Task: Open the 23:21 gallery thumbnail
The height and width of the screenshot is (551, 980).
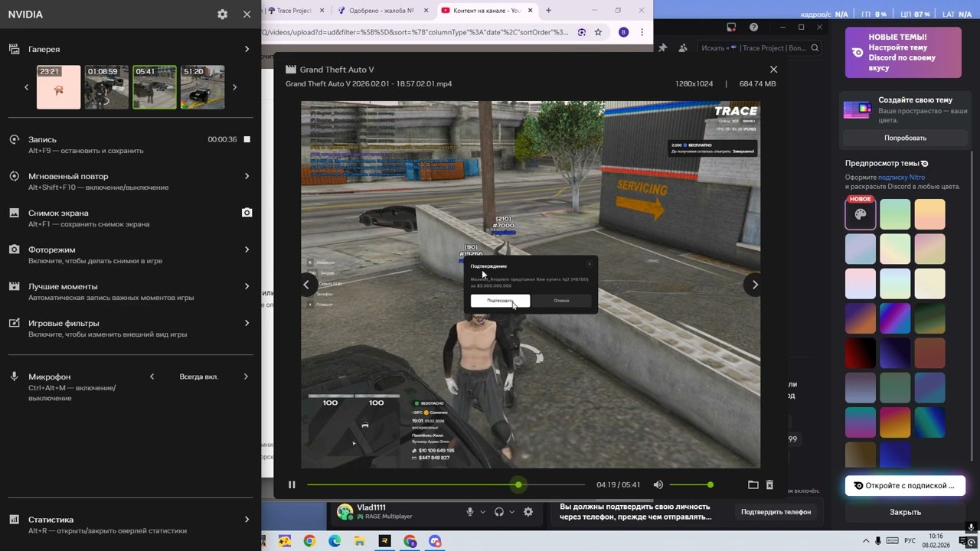Action: pos(59,87)
